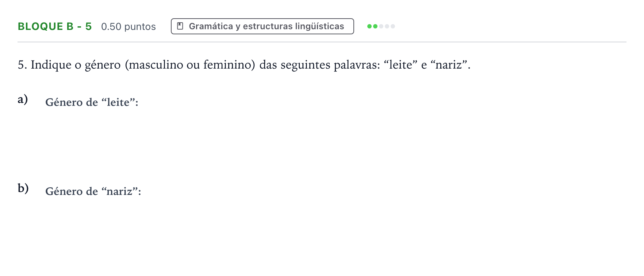
Task: Click the 0.50 puntos score label
Action: (129, 27)
